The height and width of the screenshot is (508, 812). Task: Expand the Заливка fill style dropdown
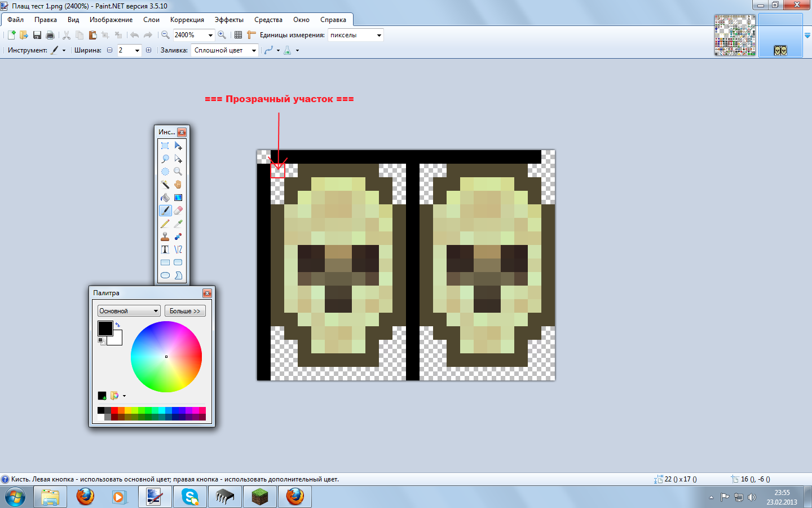pos(254,50)
